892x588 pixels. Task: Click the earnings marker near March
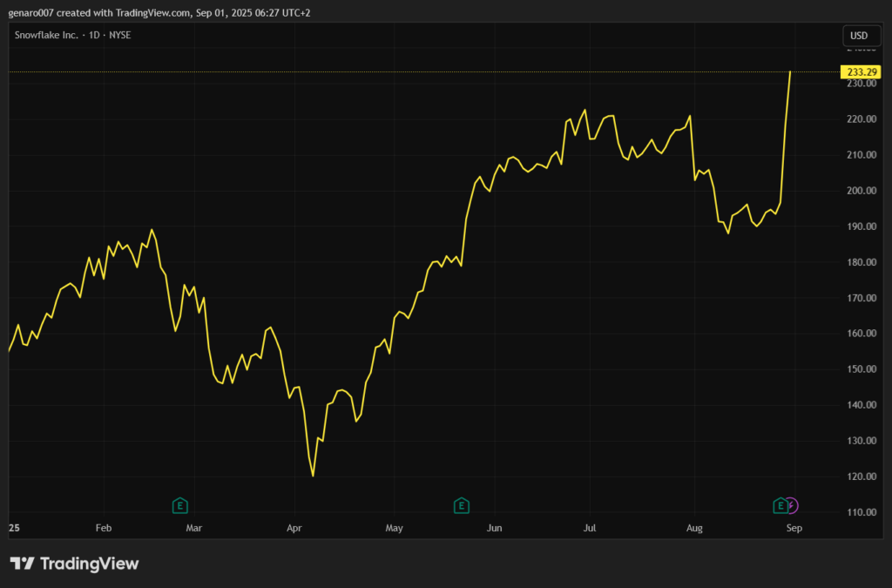pyautogui.click(x=180, y=505)
